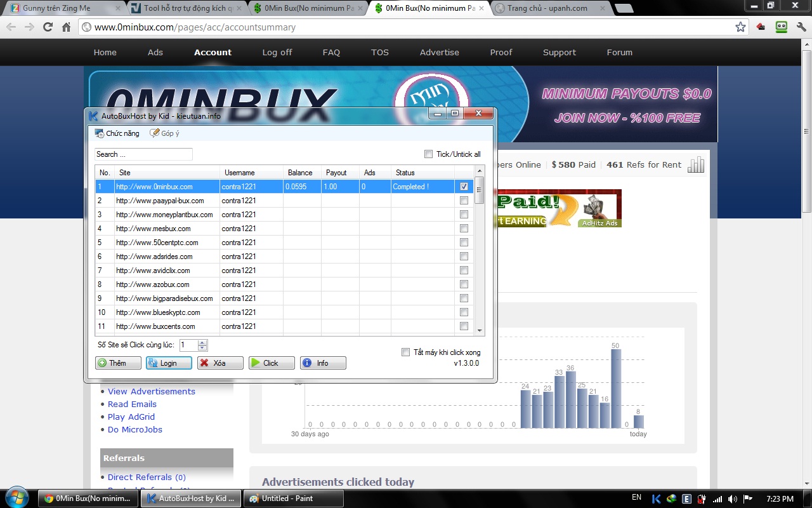The height and width of the screenshot is (508, 812).
Task: Tick the checkbox for 50centptc.com
Action: tap(464, 243)
